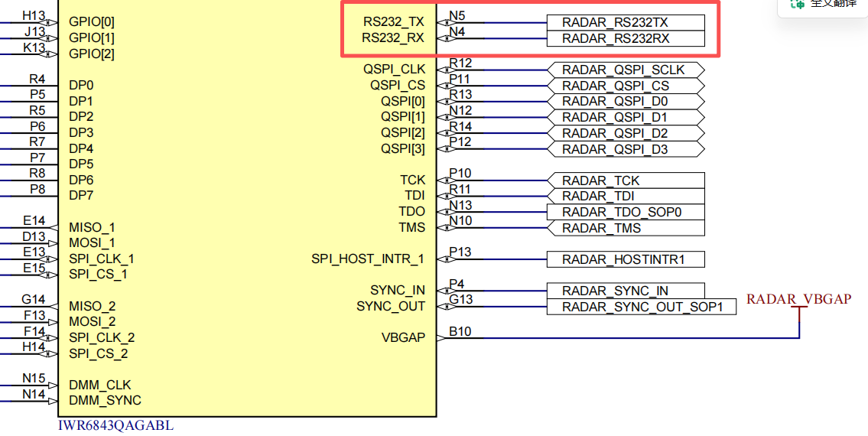Click the RADAR_TDO_SOP0 net label
The height and width of the screenshot is (436, 868).
click(626, 212)
